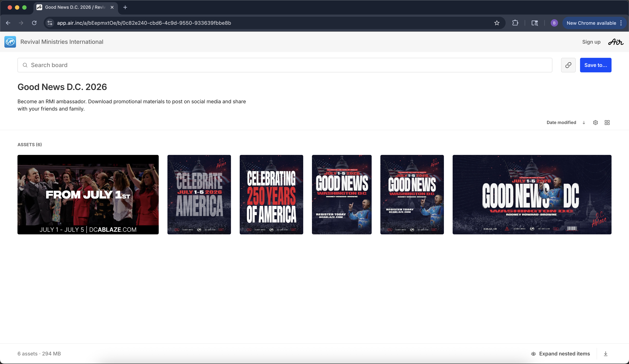Open the purple profile avatar B
Image resolution: width=629 pixels, height=364 pixels.
tap(554, 23)
